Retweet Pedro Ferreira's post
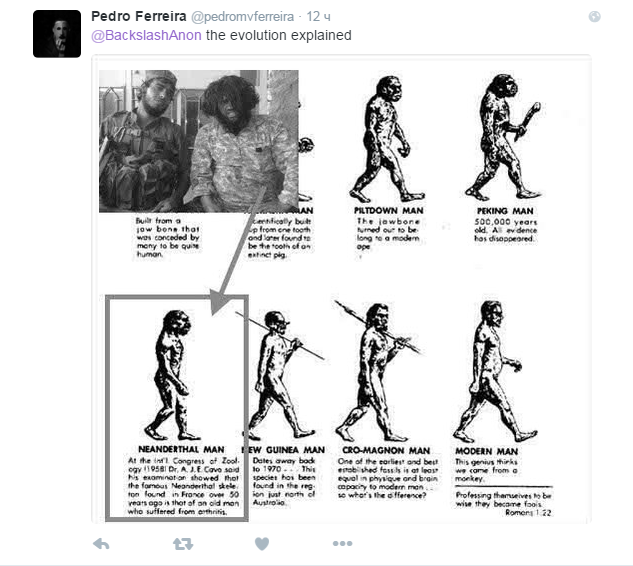Image resolution: width=633 pixels, height=566 pixels. click(183, 544)
